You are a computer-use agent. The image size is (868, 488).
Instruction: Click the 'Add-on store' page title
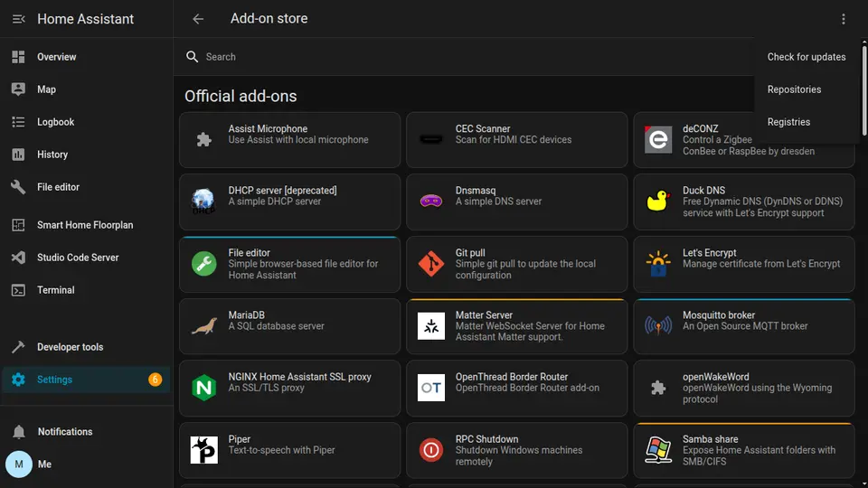coord(269,18)
